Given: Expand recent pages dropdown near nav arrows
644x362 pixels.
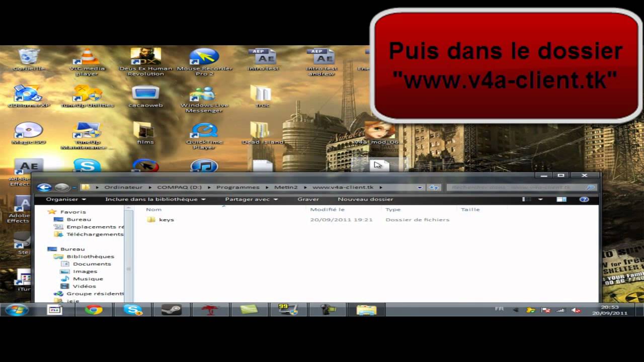Looking at the screenshot, I should click(x=74, y=187).
